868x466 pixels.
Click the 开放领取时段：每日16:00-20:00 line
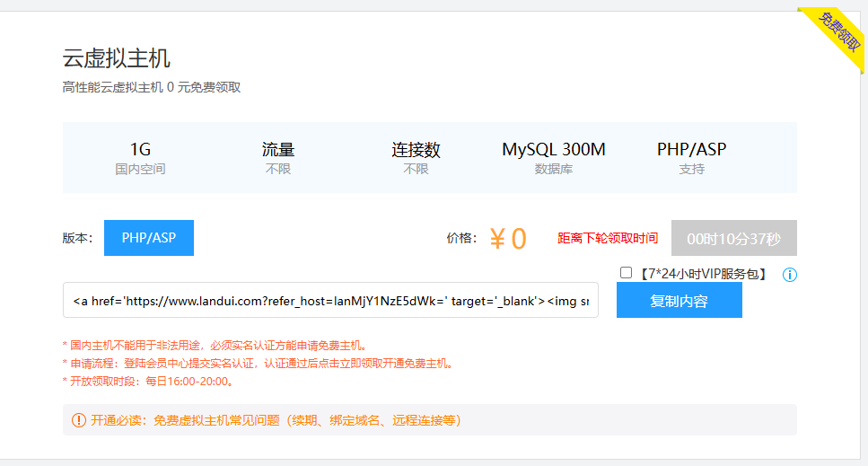coord(148,382)
